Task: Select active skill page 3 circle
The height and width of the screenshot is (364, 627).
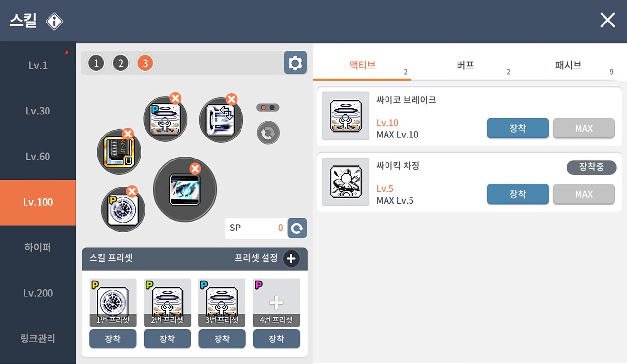Action: click(145, 63)
